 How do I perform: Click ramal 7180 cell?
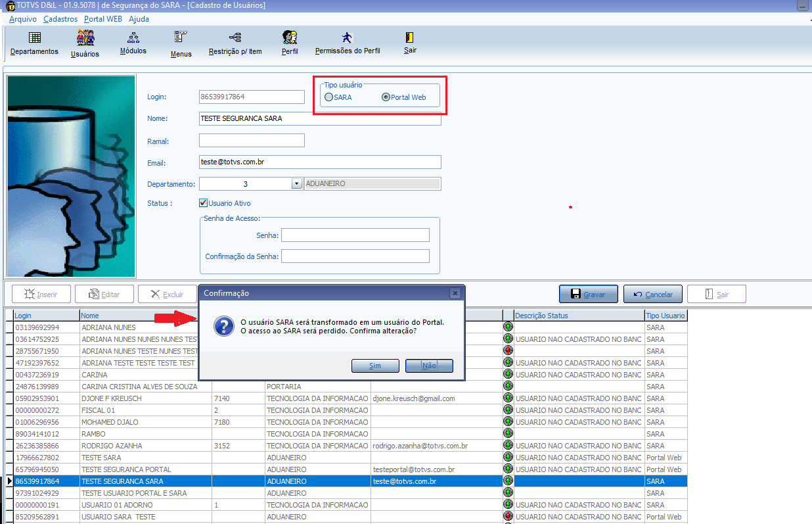[238, 422]
